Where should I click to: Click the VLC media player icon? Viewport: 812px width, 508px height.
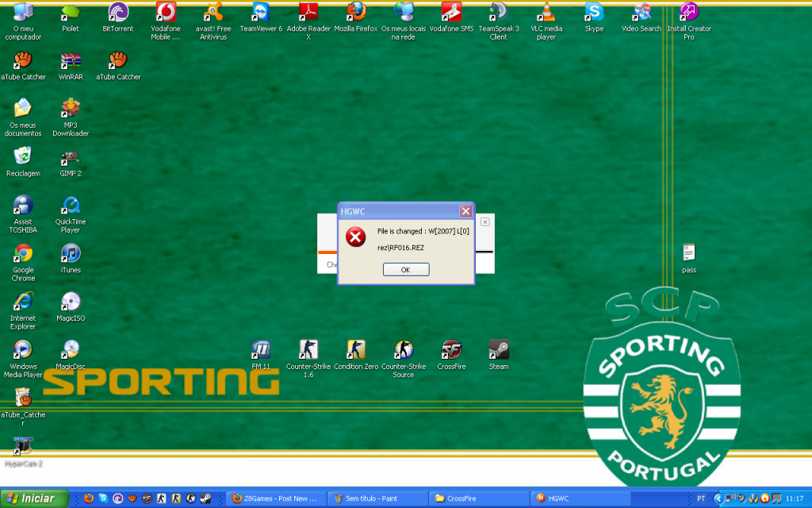pyautogui.click(x=546, y=13)
